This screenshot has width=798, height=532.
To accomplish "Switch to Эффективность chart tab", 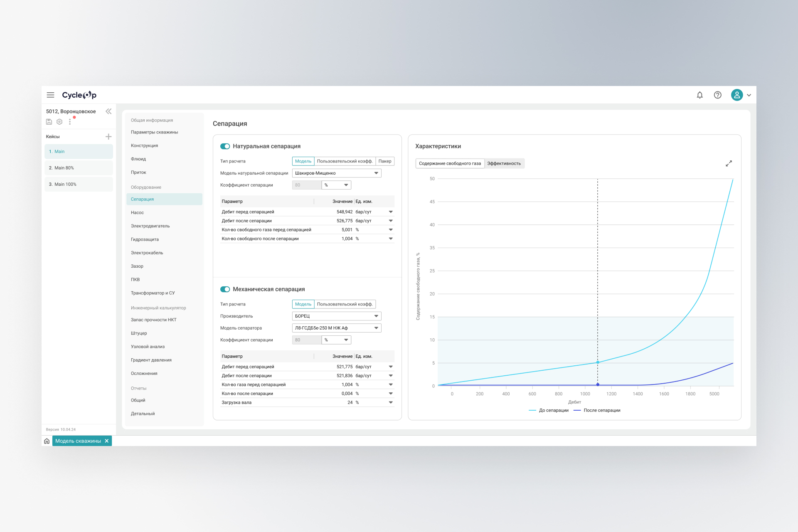I will pos(504,163).
